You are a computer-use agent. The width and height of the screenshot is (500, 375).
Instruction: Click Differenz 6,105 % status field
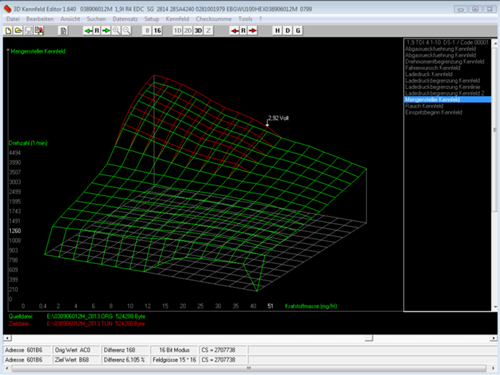point(125,360)
